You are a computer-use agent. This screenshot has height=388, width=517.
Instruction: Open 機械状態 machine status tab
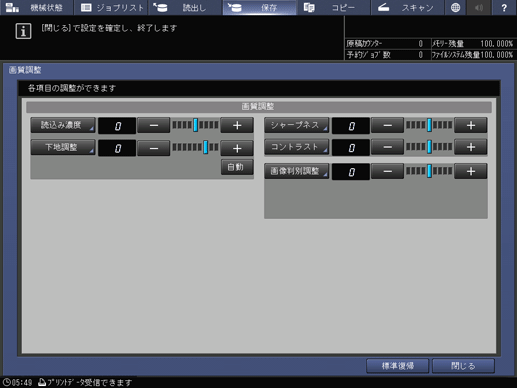click(37, 7)
